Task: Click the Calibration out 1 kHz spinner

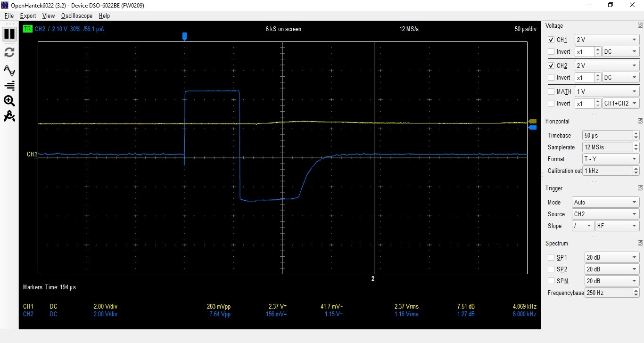Action: [611, 171]
